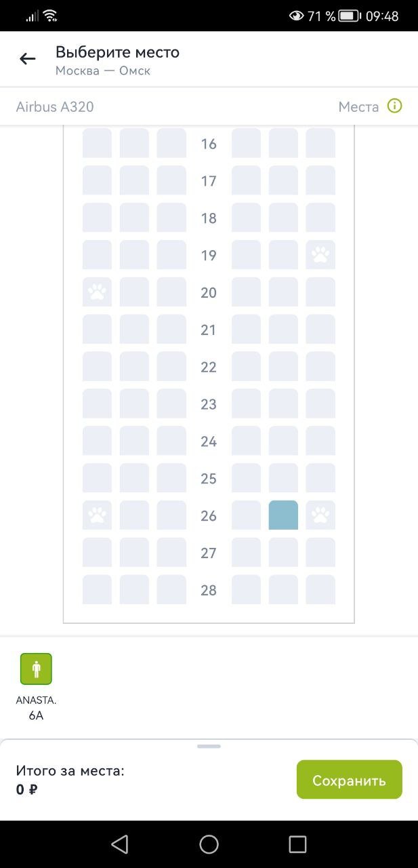
Task: Select left paw seat in row 26
Action: click(97, 515)
